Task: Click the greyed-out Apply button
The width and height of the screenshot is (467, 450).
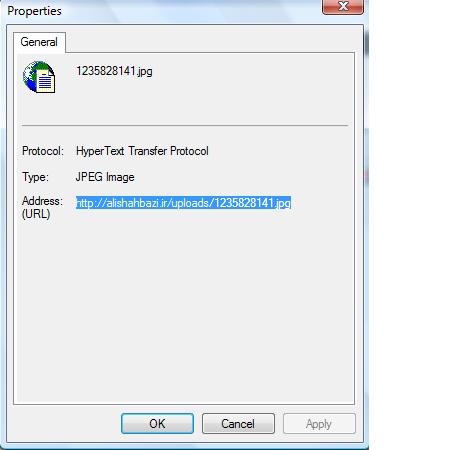Action: (319, 424)
